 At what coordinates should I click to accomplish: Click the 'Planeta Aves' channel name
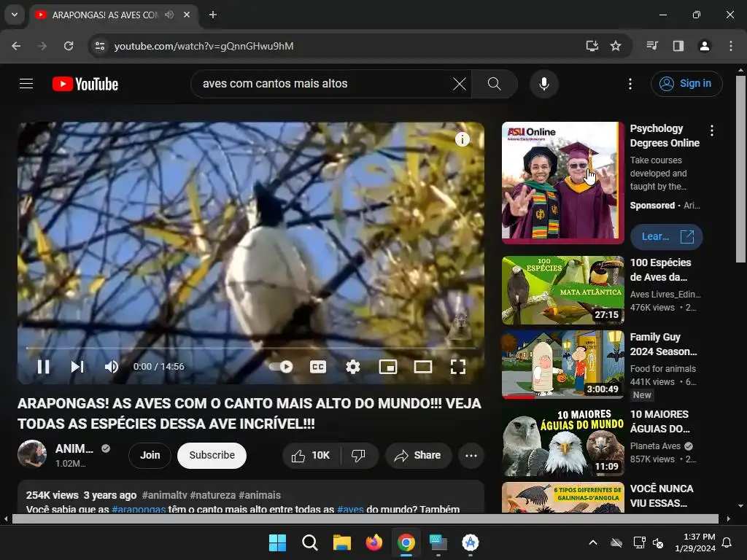[655, 446]
